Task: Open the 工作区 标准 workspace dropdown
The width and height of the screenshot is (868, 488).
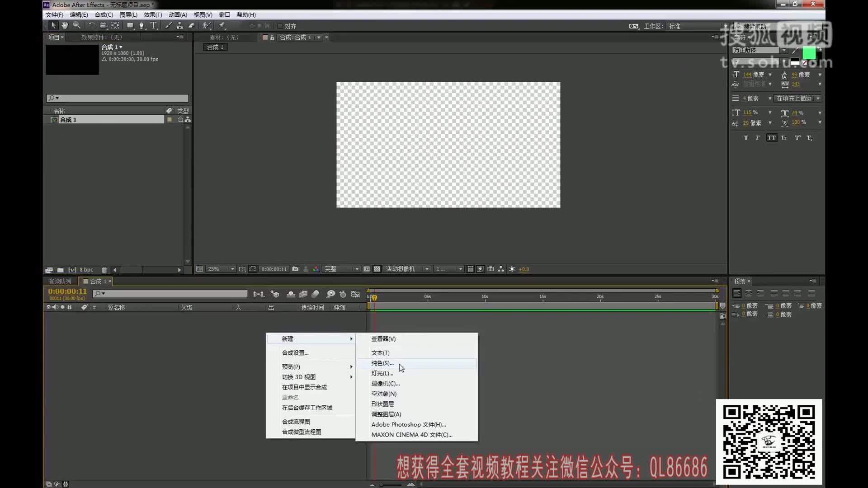Action: 698,26
